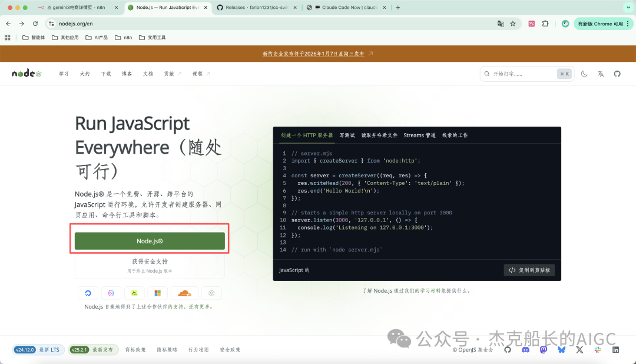Open the 大约 nav menu item

pos(85,74)
